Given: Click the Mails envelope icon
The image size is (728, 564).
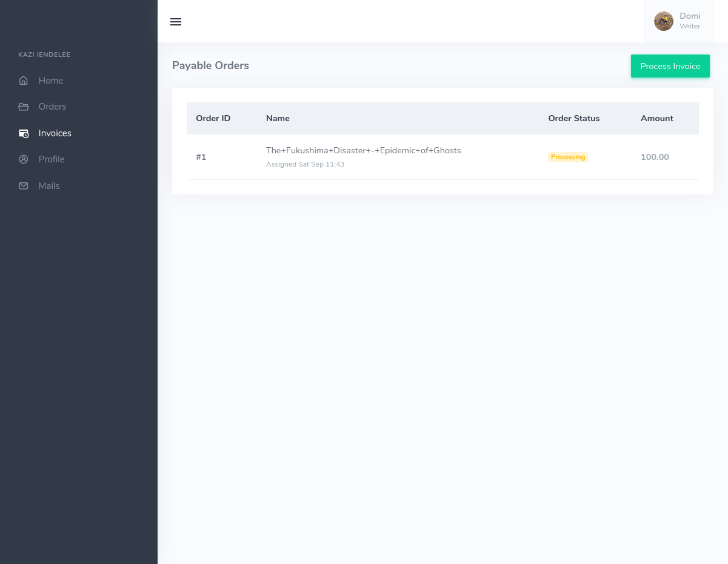Looking at the screenshot, I should point(24,186).
